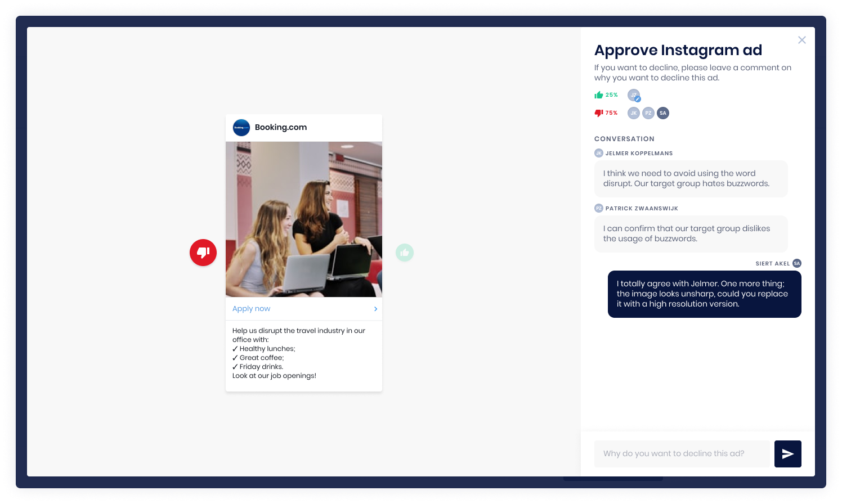Click Siert's dark message about unsharp image
The width and height of the screenshot is (842, 504).
(x=705, y=294)
